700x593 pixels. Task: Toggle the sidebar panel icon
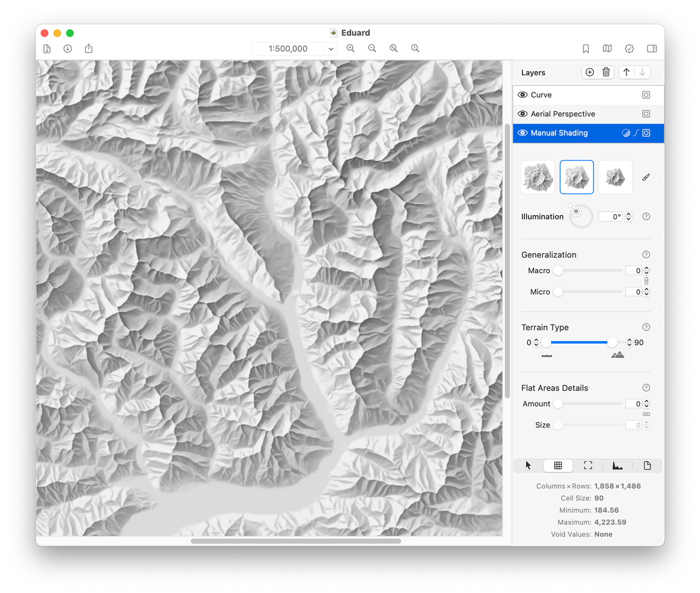[x=652, y=49]
